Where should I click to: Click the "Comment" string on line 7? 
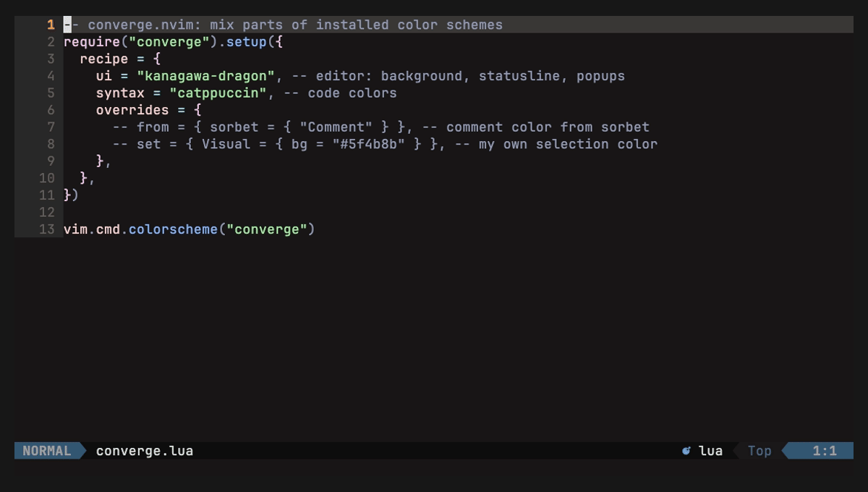tap(336, 127)
